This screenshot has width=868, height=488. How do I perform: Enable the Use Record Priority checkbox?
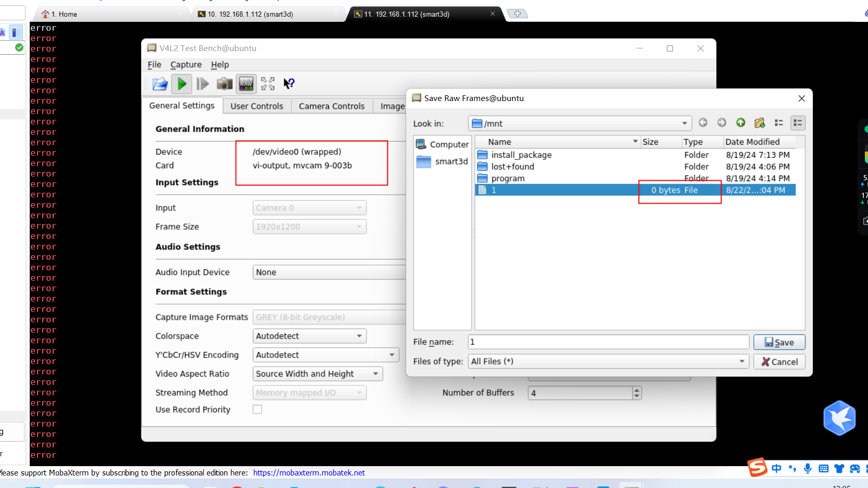point(258,409)
